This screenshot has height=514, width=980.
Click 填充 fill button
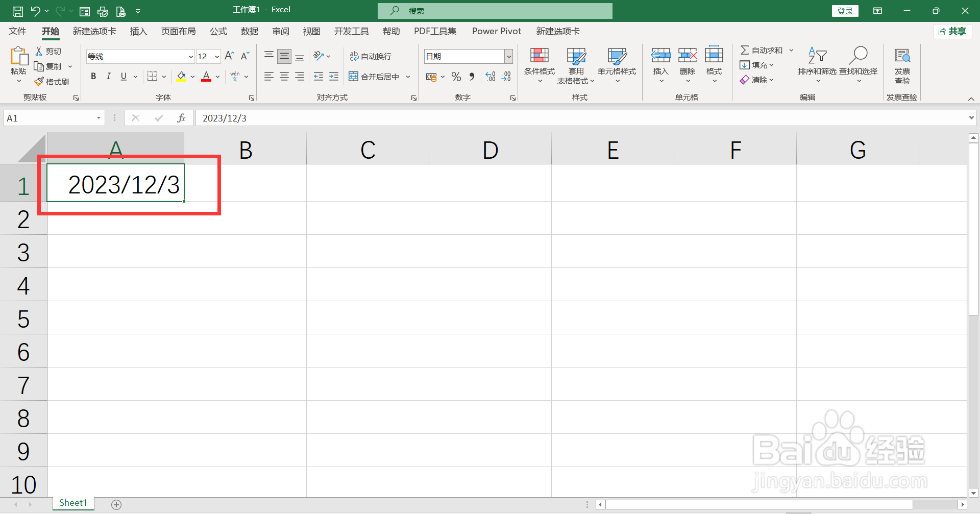point(757,65)
